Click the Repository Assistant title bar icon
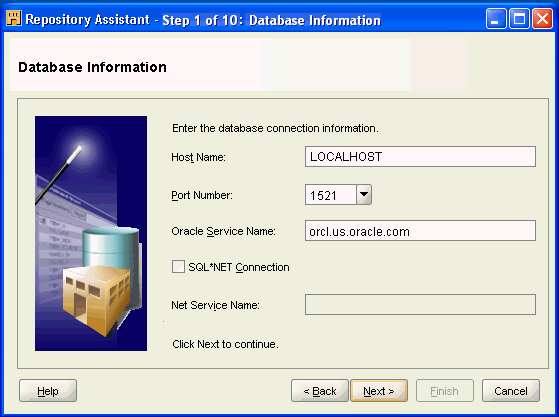This screenshot has height=417, width=559. [14, 18]
